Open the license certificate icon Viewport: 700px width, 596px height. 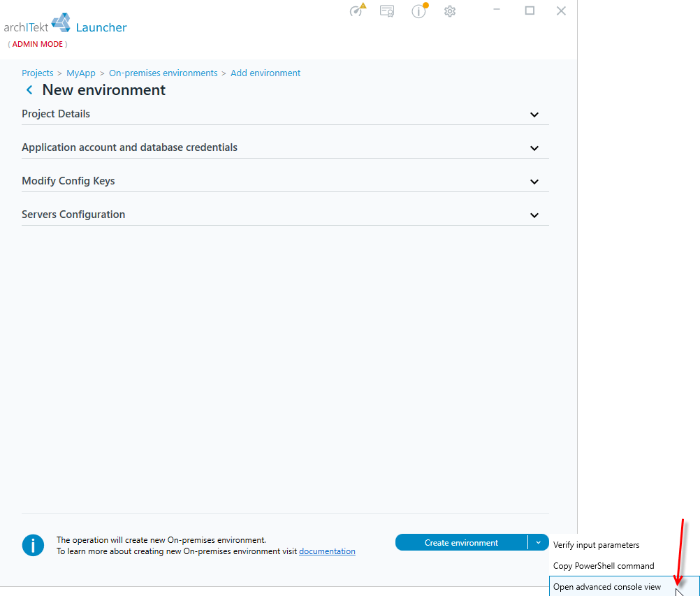(x=387, y=10)
